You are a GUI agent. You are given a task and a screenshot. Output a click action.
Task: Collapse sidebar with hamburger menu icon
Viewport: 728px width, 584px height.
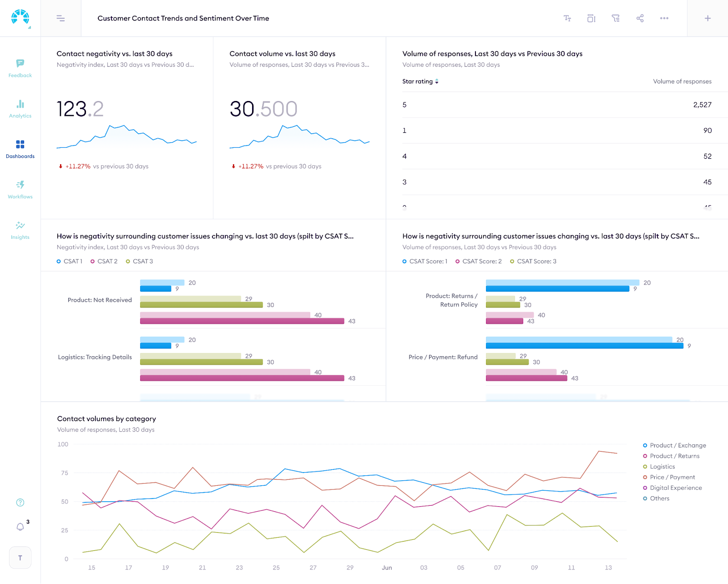click(x=61, y=18)
